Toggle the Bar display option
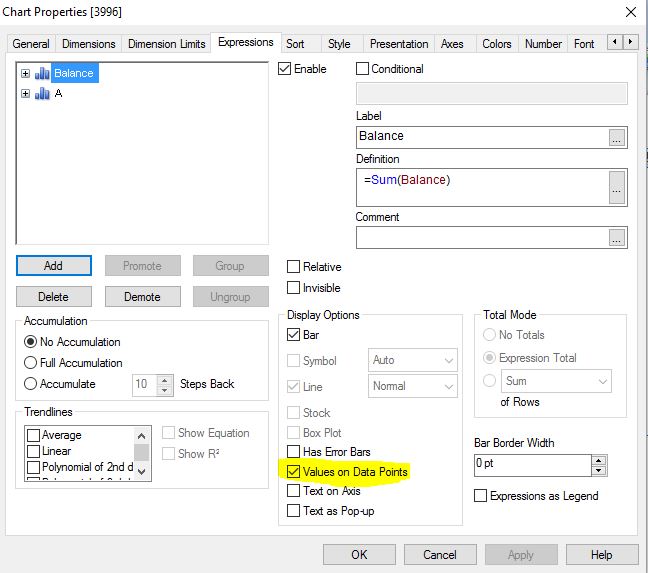 point(293,335)
